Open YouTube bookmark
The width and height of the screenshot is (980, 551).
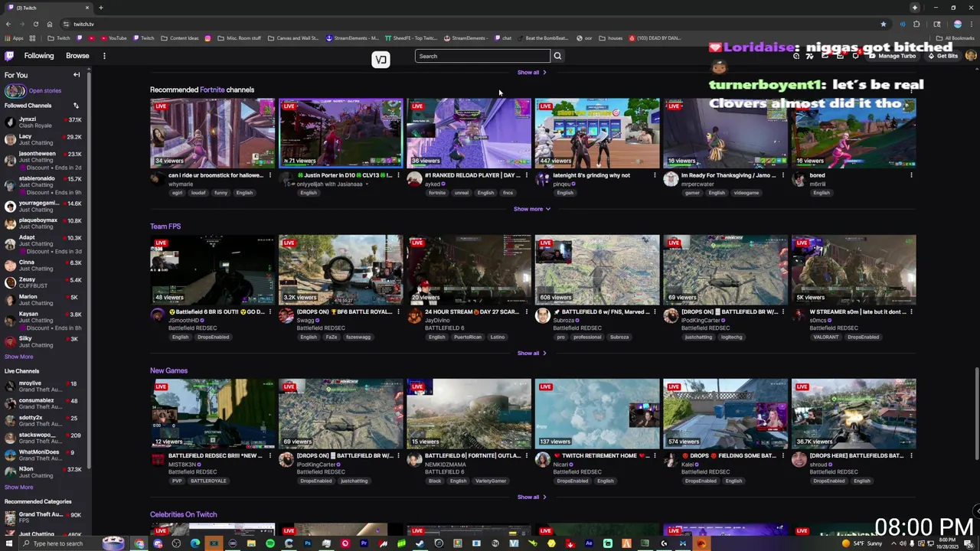113,38
